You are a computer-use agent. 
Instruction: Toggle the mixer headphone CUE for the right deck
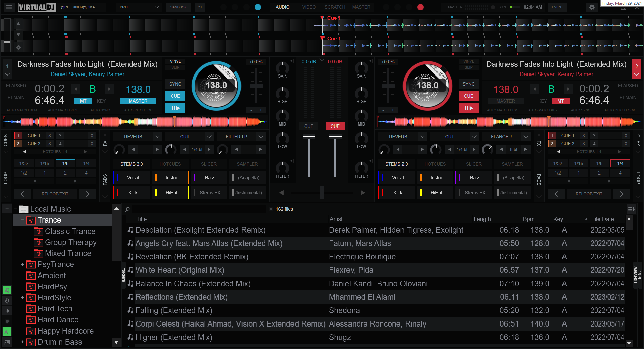(335, 126)
